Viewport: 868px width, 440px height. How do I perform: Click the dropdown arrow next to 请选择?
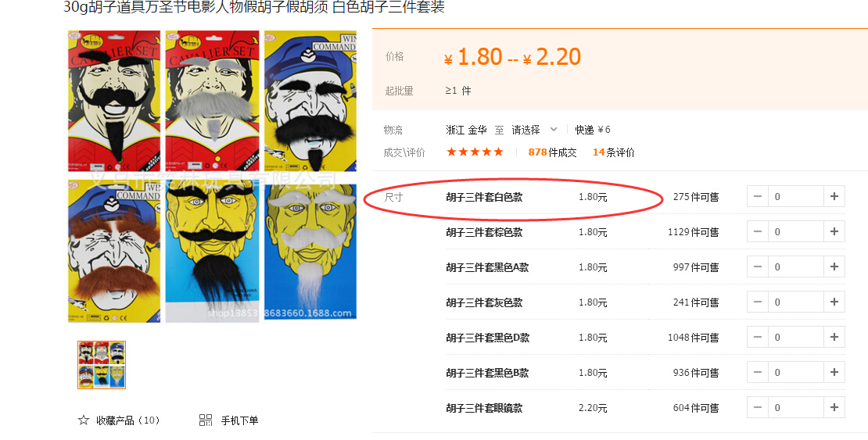(x=553, y=130)
